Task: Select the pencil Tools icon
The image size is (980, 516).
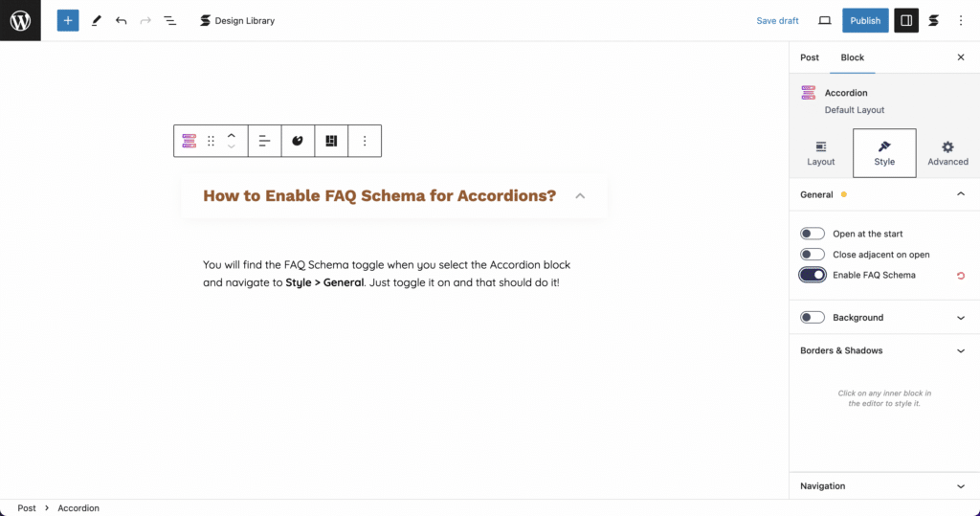Action: [97, 21]
